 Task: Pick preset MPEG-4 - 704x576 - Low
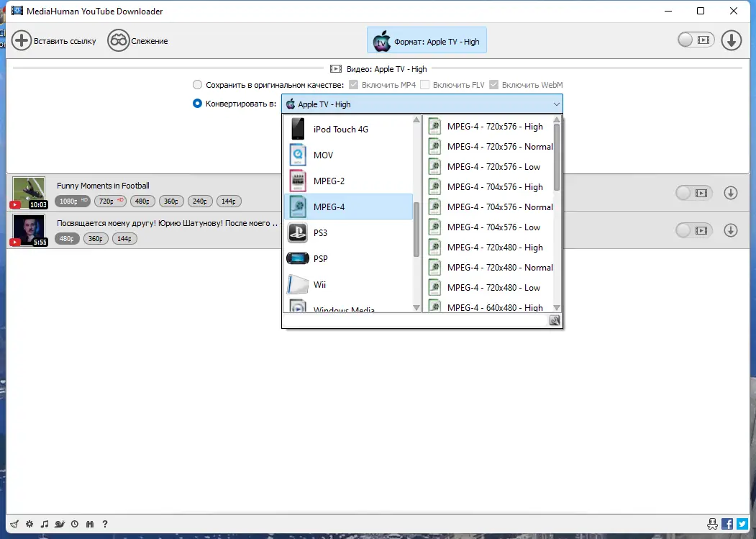coord(489,227)
